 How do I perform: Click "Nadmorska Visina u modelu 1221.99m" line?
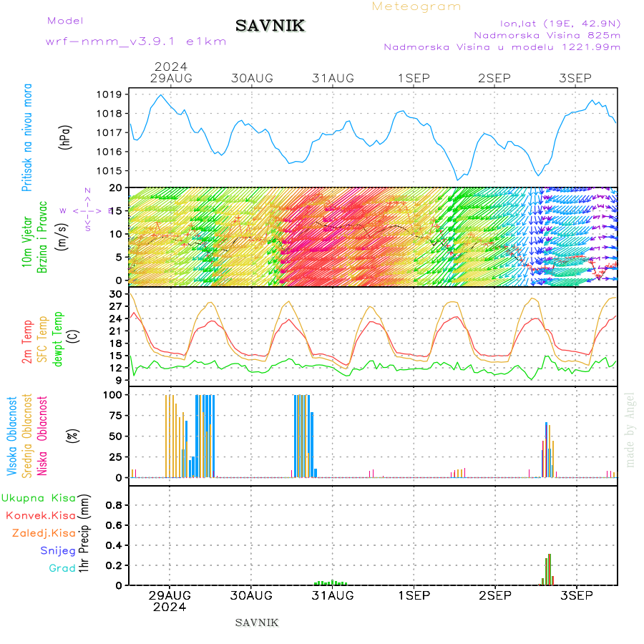point(502,47)
